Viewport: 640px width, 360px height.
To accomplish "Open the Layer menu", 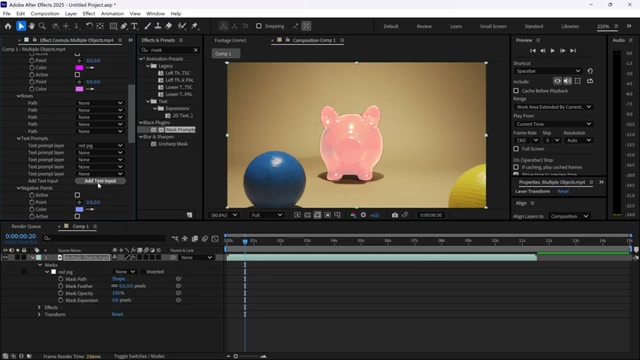I will tap(71, 13).
